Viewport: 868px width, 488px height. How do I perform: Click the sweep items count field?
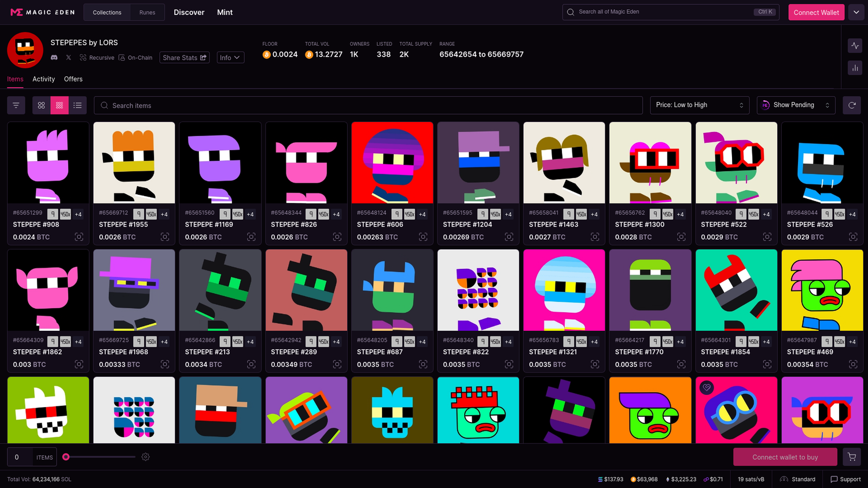[20, 457]
